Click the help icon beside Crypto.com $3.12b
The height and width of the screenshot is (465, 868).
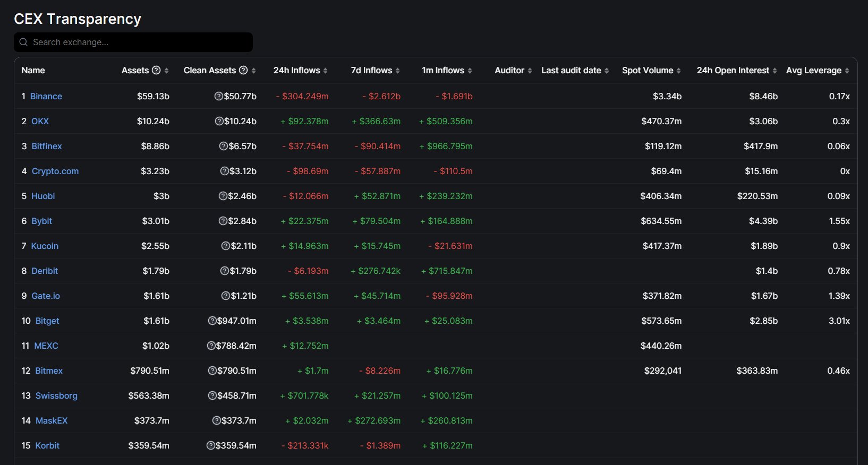click(x=225, y=171)
